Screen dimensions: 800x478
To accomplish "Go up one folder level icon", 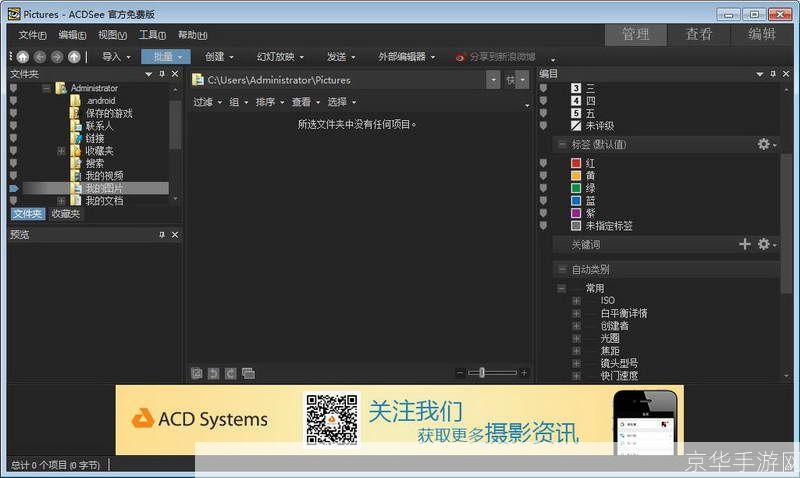I will [74, 57].
